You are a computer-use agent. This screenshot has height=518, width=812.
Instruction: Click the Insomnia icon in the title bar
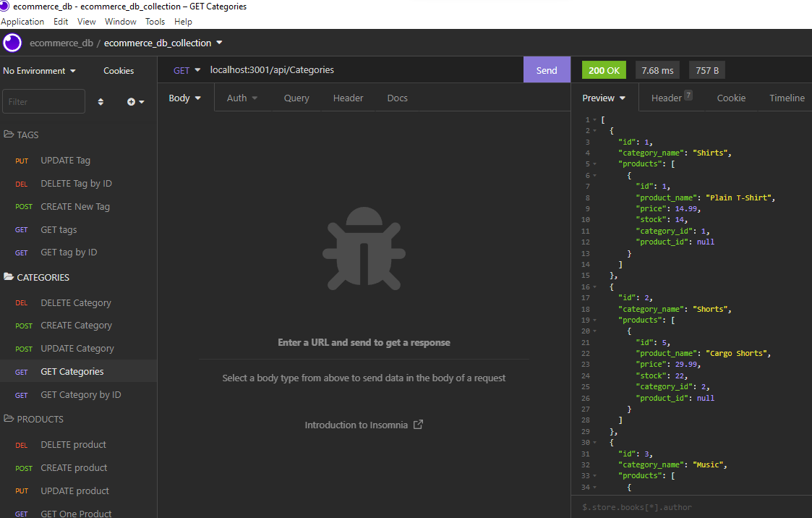(x=6, y=6)
